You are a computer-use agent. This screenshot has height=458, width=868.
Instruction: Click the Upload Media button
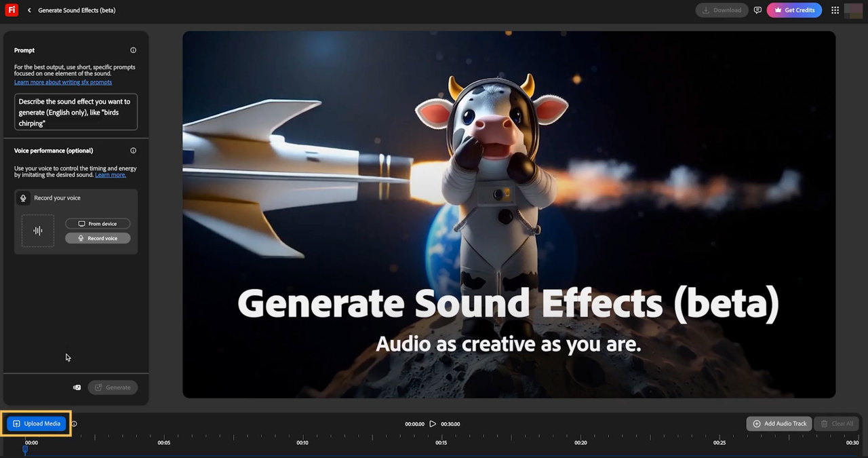tap(37, 423)
